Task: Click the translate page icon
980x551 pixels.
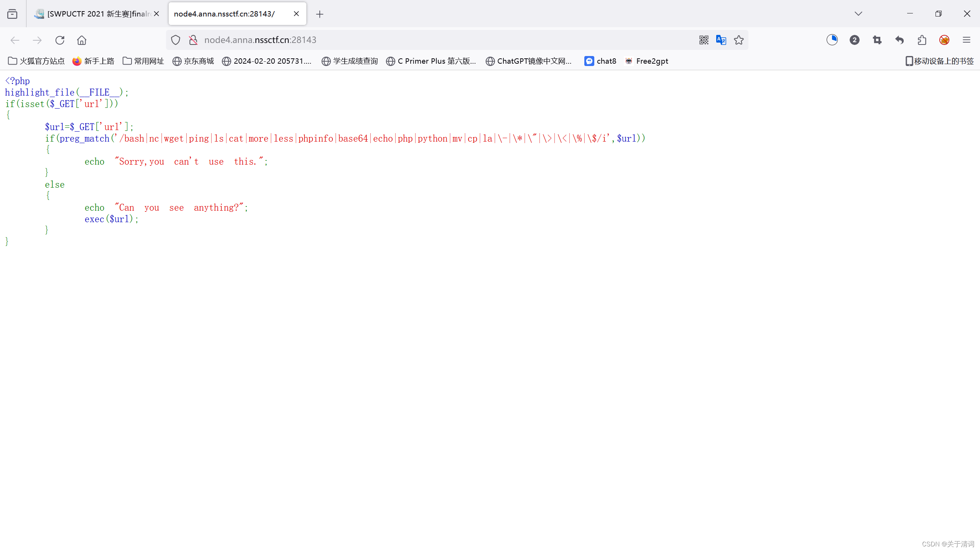Action: click(x=721, y=40)
